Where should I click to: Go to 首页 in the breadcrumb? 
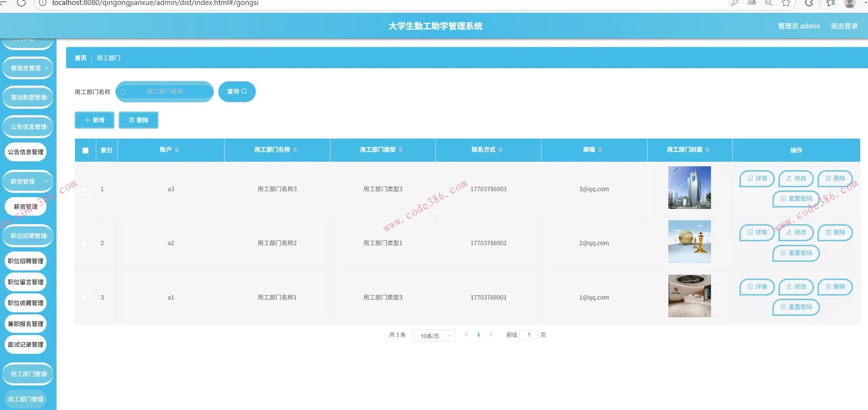[80, 58]
